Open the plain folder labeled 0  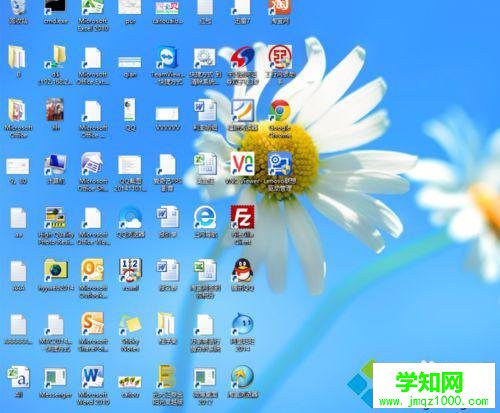pyautogui.click(x=17, y=57)
